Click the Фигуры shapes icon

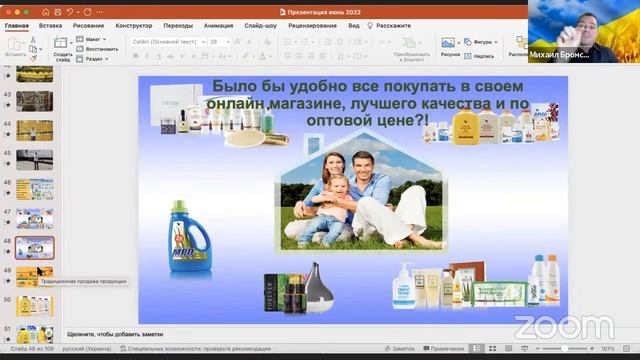(x=468, y=42)
